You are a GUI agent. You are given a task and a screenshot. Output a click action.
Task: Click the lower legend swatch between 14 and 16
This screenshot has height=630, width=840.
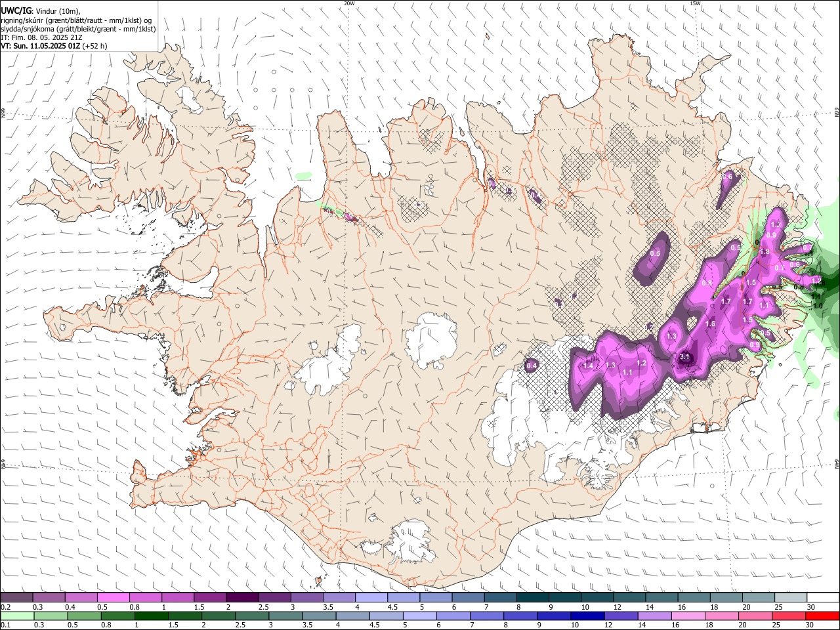pos(654,616)
